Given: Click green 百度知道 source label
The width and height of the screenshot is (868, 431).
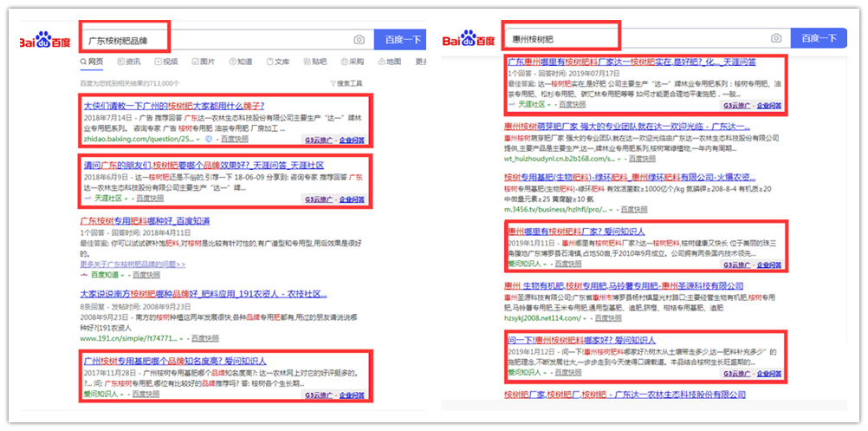Looking at the screenshot, I should (104, 275).
